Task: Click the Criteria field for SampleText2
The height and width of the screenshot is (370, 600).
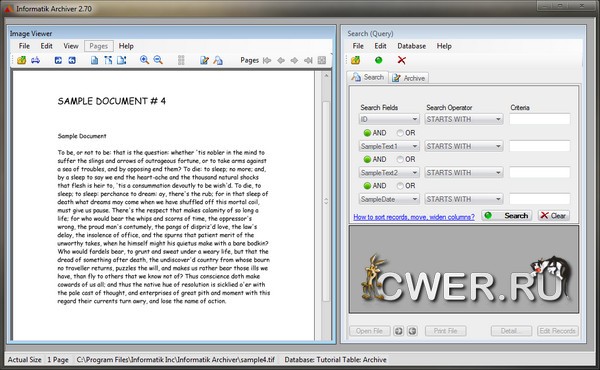Action: coord(540,172)
